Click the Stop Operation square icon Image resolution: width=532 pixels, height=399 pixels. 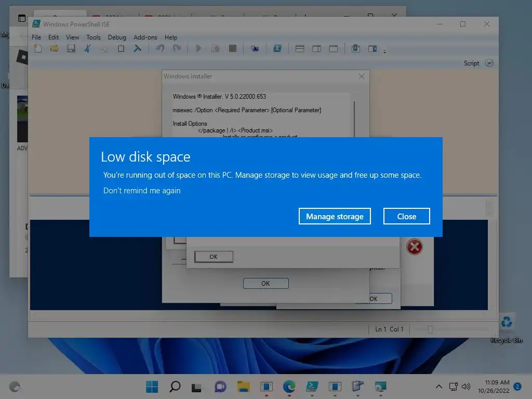click(x=233, y=48)
